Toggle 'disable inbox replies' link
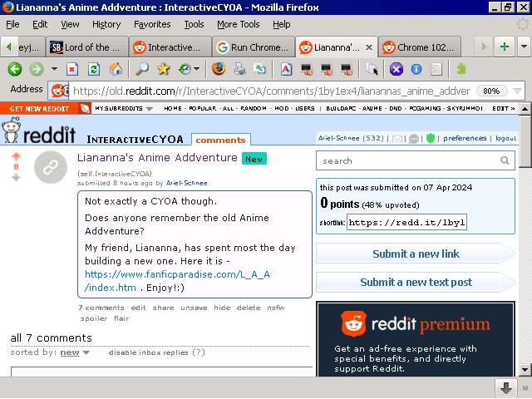The image size is (532, 399). coord(148,352)
